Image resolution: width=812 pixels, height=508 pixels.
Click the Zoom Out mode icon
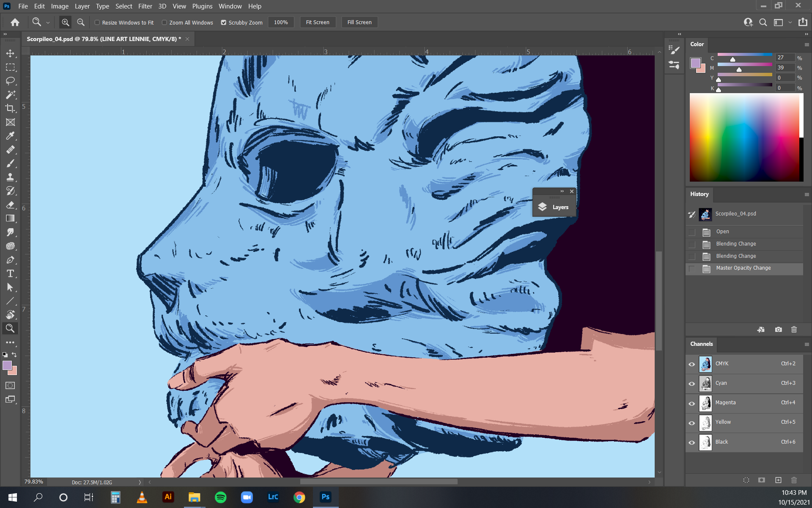pos(80,22)
